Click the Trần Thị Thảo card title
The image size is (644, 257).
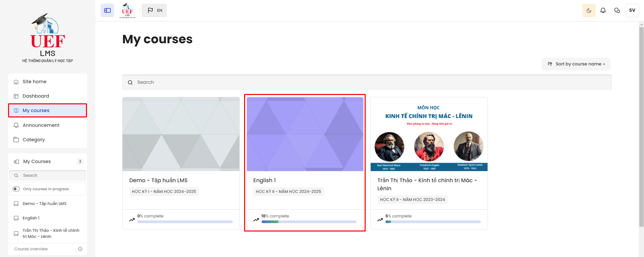[x=427, y=185]
